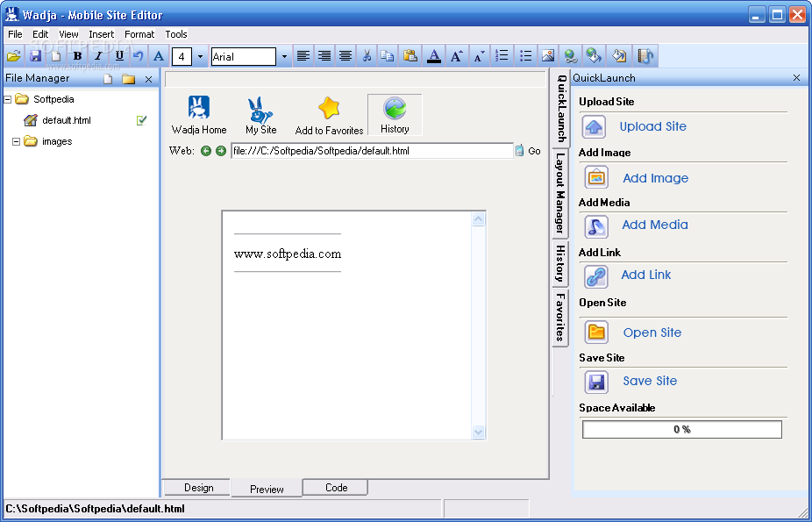This screenshot has height=522, width=812.
Task: Click the green forward arrow next to Web
Action: pos(221,151)
